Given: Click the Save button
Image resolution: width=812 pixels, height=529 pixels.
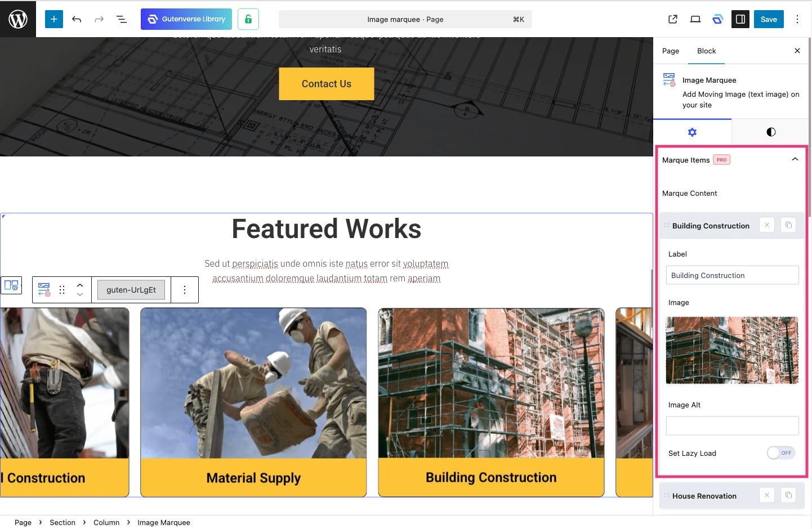Looking at the screenshot, I should pyautogui.click(x=768, y=19).
